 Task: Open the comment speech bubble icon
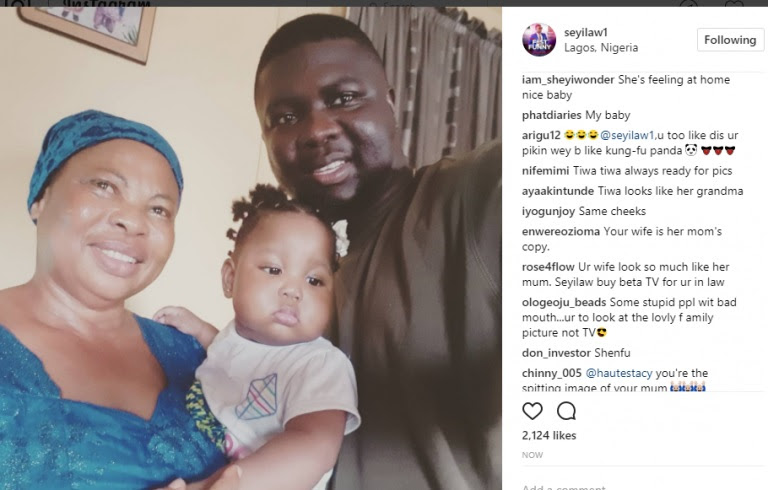tap(566, 411)
